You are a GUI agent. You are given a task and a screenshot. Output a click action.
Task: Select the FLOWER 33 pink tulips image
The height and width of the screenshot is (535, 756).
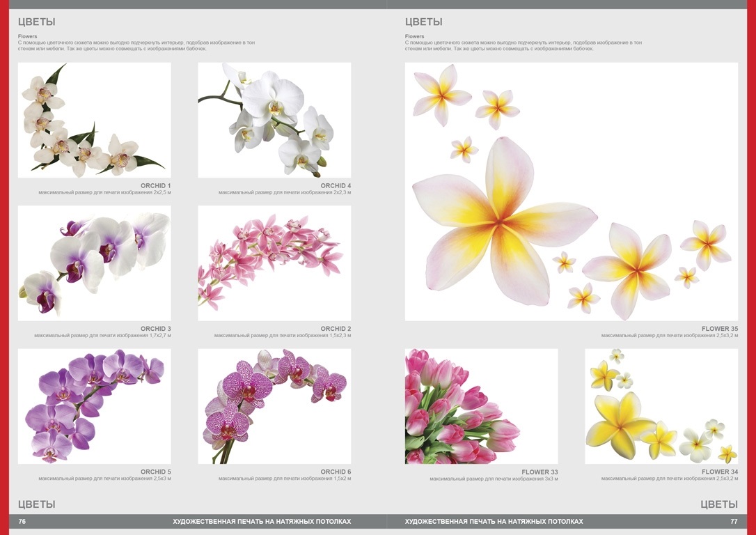coord(481,406)
